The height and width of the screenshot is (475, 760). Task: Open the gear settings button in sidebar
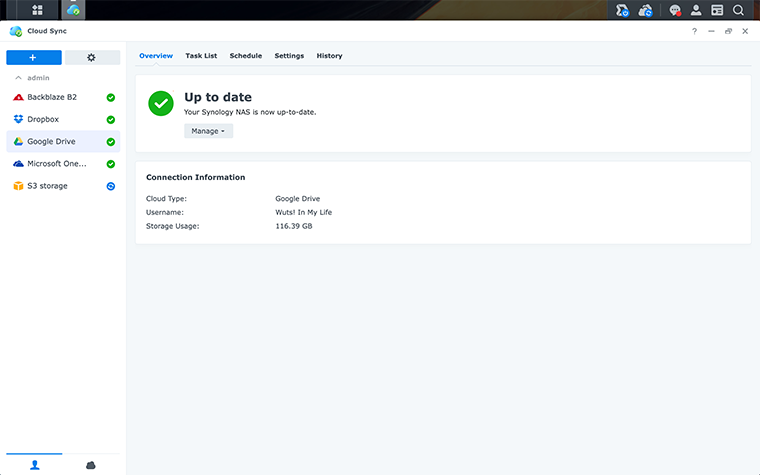click(92, 57)
